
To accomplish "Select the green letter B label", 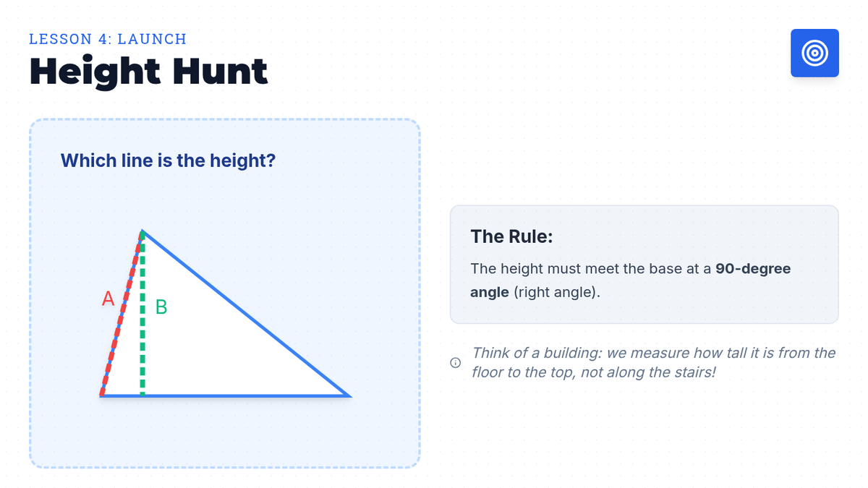I will tap(161, 307).
